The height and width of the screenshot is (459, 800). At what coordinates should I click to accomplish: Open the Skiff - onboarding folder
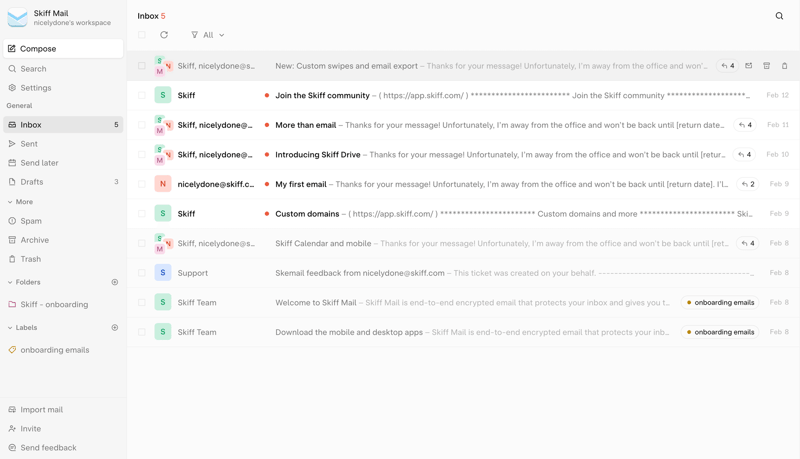pos(63,304)
